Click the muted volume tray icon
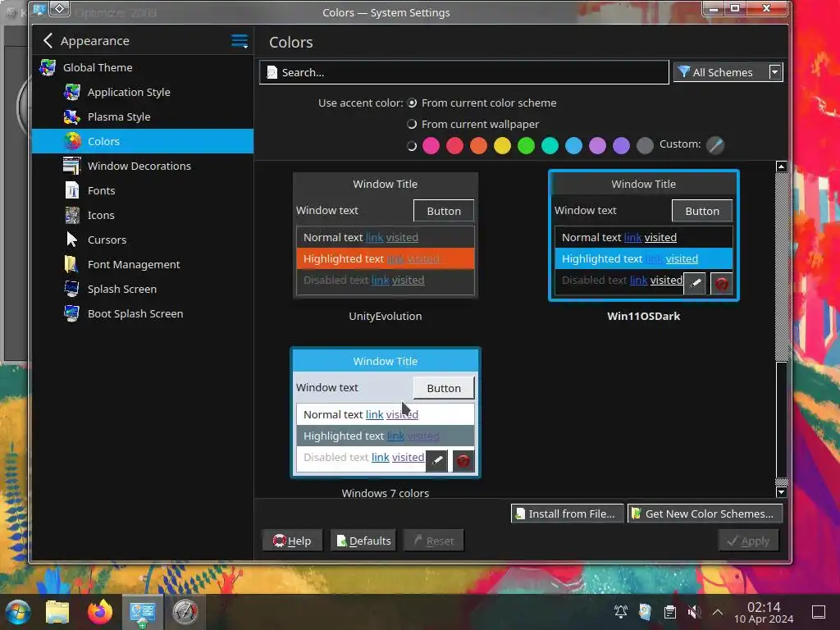 click(694, 612)
